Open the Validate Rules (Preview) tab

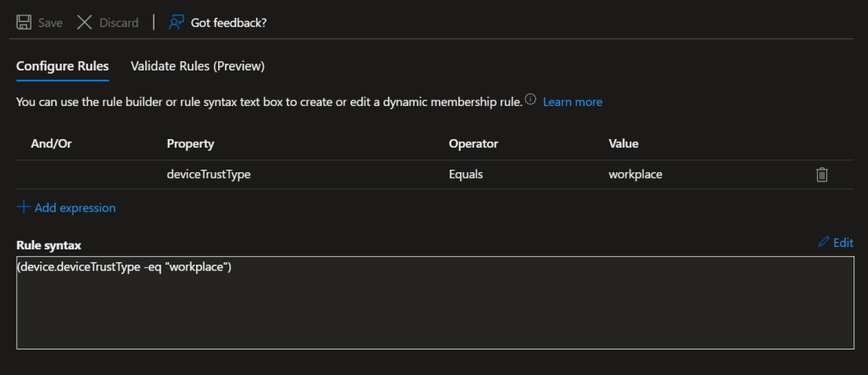pos(198,66)
